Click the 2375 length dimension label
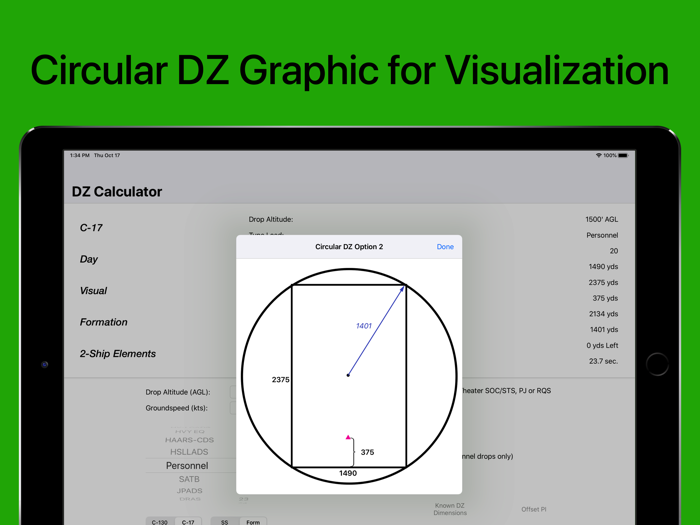700x525 pixels. (280, 379)
